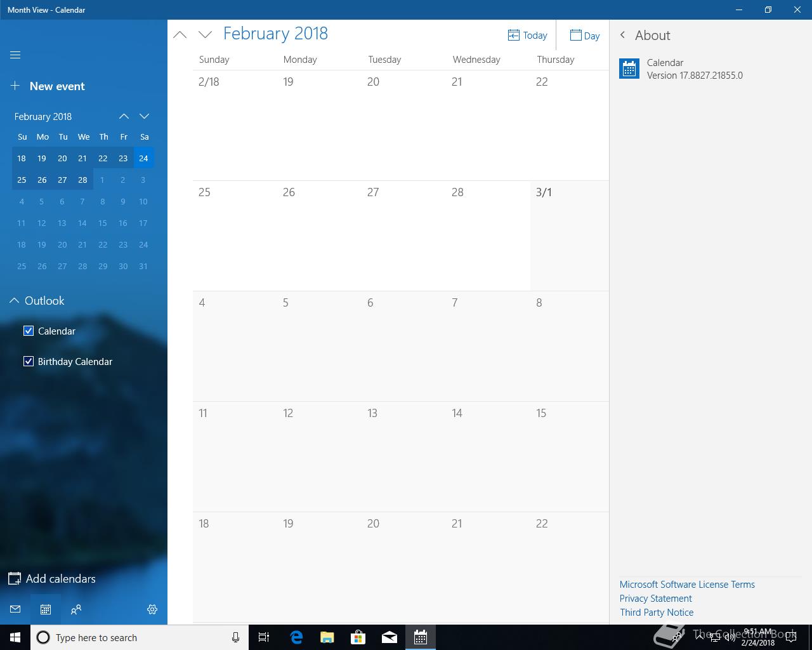Select February 24 in mini calendar
This screenshot has height=650, width=812.
(x=143, y=158)
